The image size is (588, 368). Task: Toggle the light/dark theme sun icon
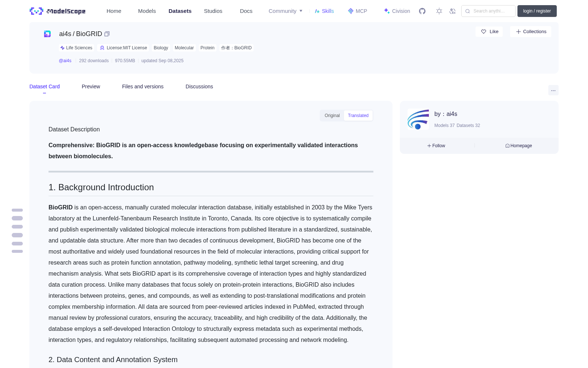coord(439,11)
